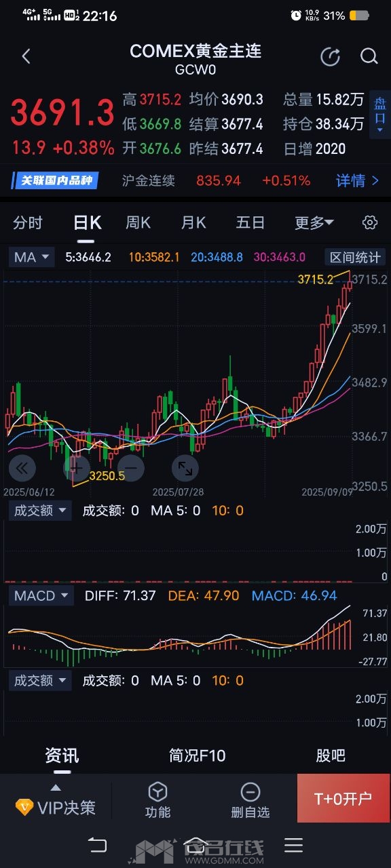Image resolution: width=391 pixels, height=868 pixels.
Task: Open the search magnifier icon
Action: point(369,56)
